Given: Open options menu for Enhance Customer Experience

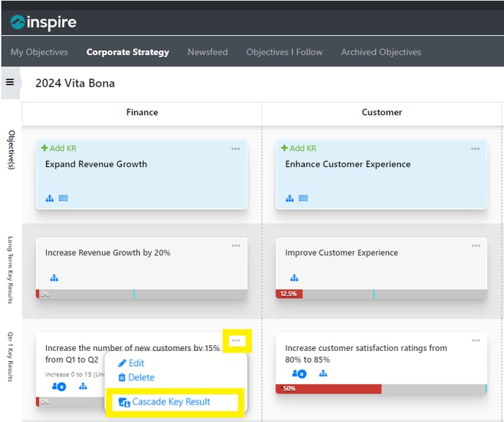Looking at the screenshot, I should (x=475, y=149).
